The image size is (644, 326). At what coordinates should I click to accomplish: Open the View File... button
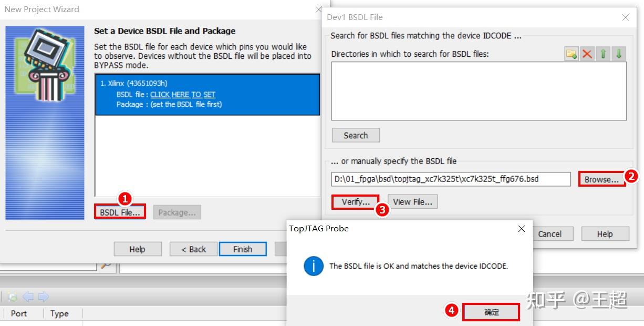coord(412,202)
